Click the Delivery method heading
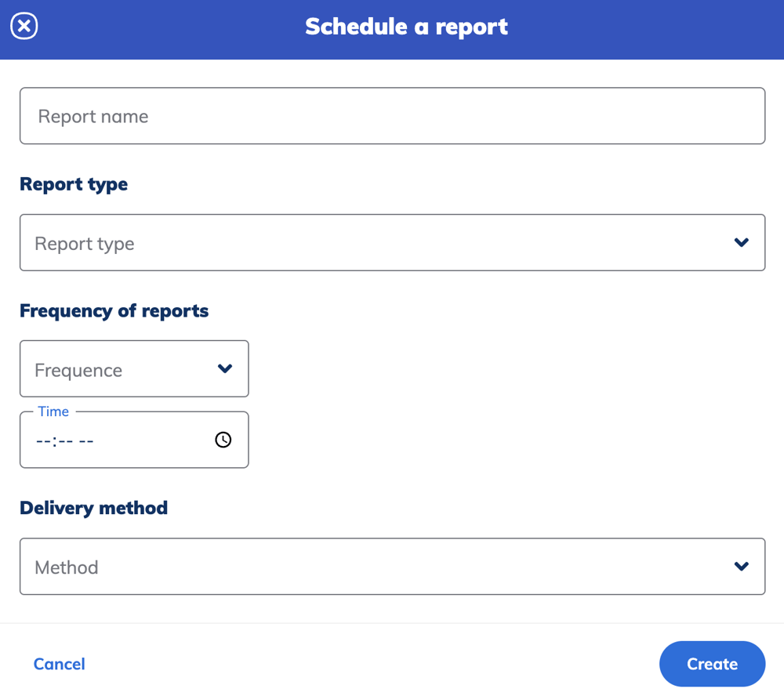Image resolution: width=784 pixels, height=696 pixels. (x=93, y=508)
